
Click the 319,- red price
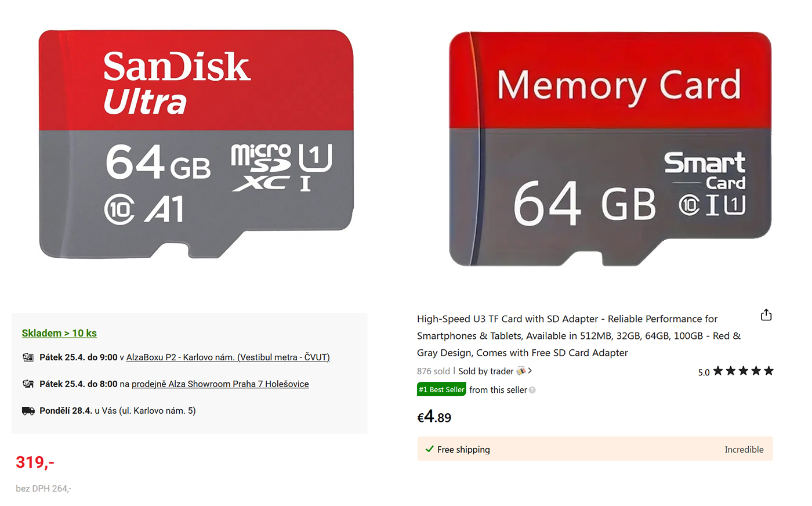coord(35,462)
